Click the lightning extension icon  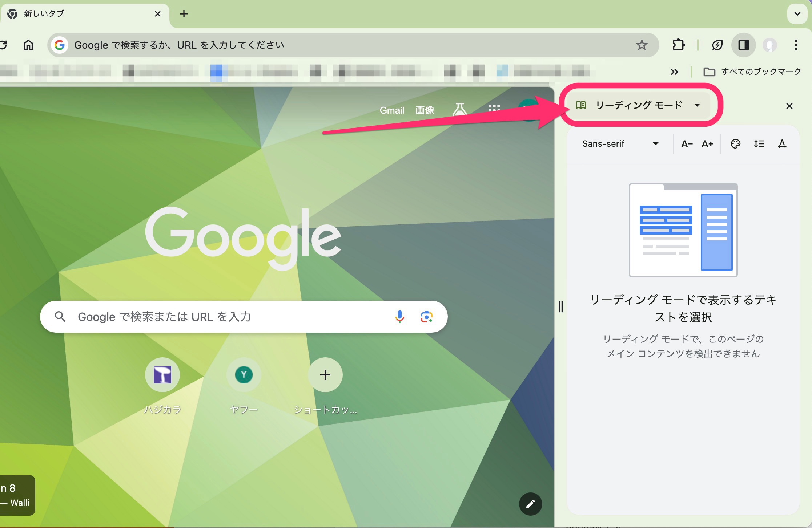point(717,45)
